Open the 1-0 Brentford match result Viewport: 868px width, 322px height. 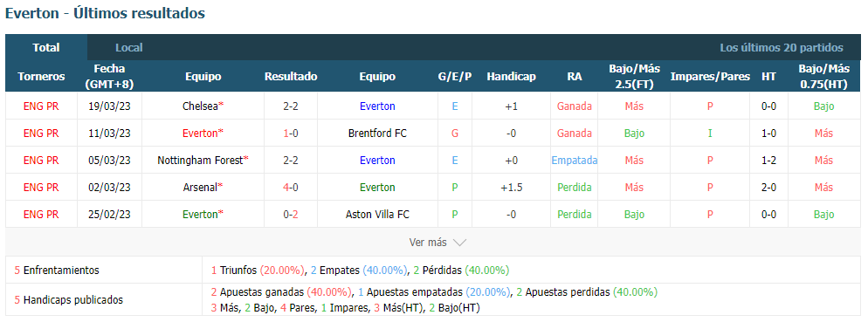[x=291, y=134]
